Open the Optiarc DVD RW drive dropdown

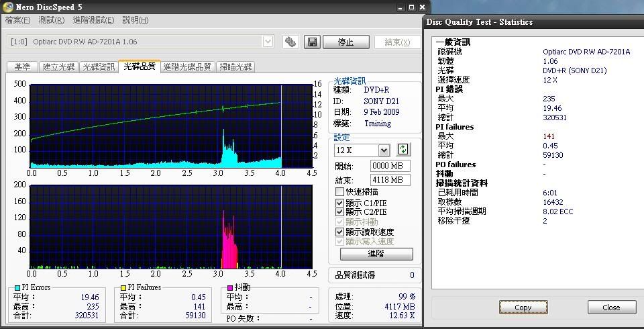(268, 42)
